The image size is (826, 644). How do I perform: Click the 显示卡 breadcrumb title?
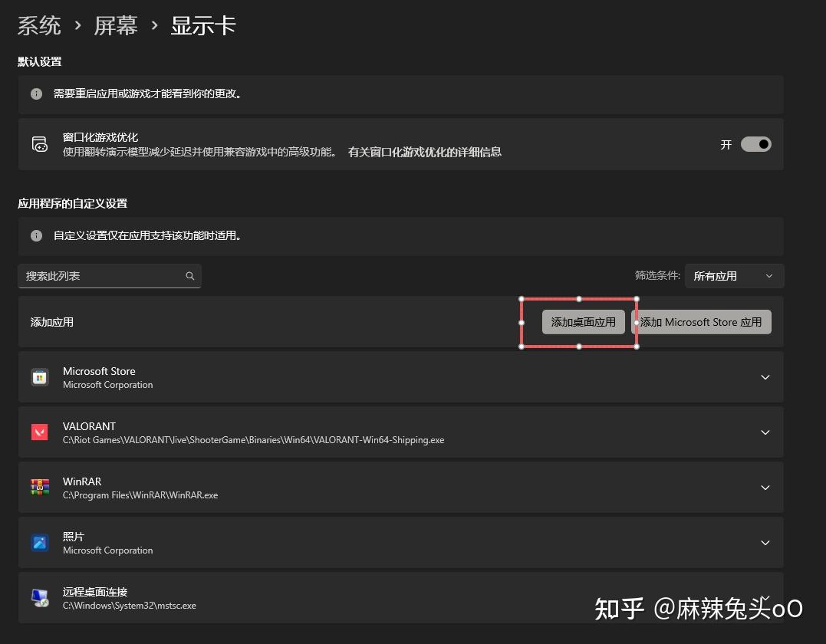click(203, 26)
